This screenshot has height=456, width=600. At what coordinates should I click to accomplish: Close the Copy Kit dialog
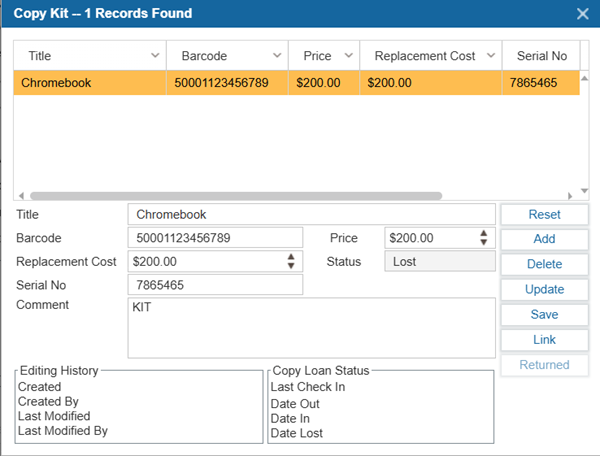click(583, 14)
